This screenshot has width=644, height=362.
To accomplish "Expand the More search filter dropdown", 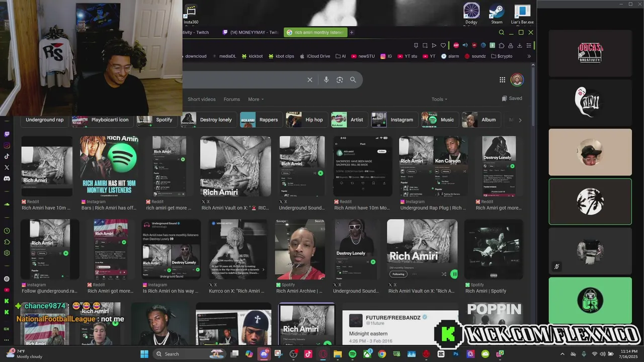I will [256, 99].
